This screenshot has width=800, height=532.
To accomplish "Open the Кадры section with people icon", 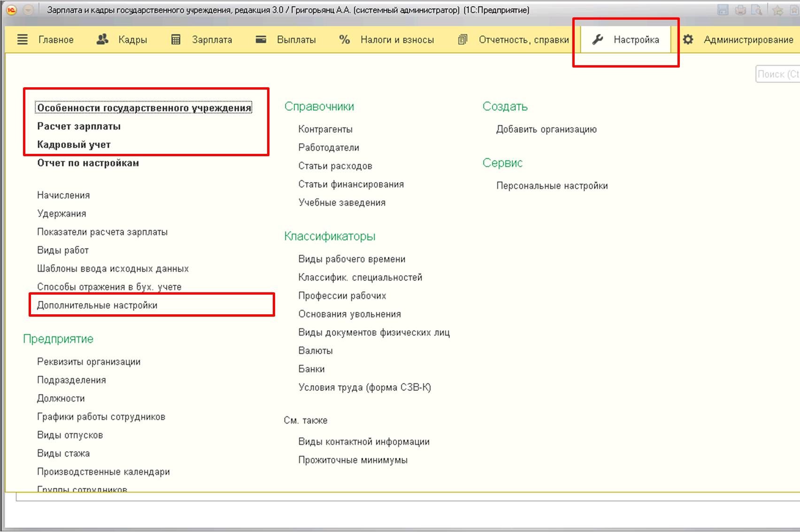I will click(x=122, y=40).
